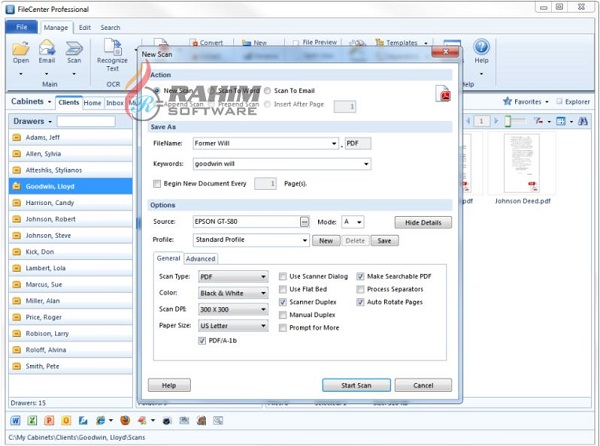600x446 pixels.
Task: Click the Drawers search input field
Action: coord(86,121)
